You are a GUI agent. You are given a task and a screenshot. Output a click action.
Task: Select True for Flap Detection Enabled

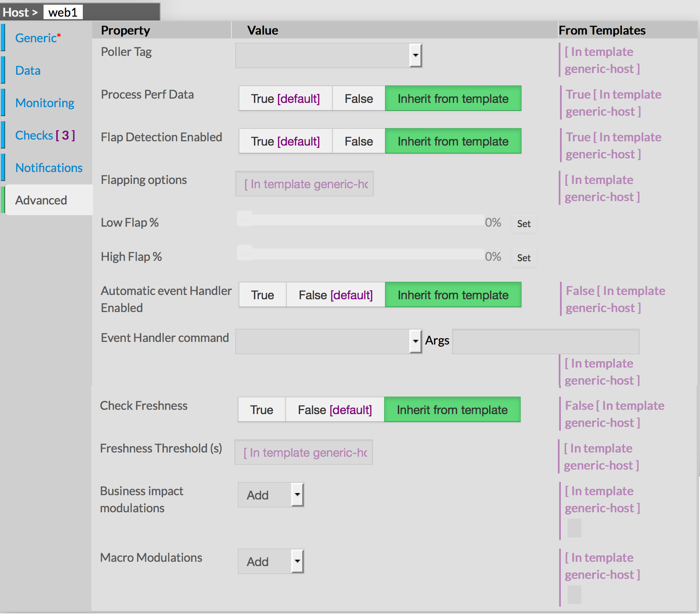click(x=285, y=141)
